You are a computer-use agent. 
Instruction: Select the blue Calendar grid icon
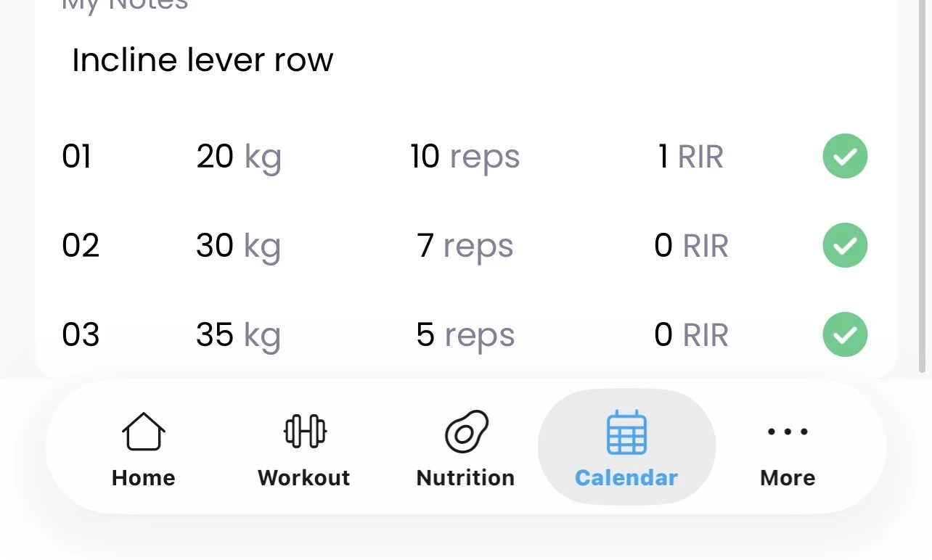click(x=626, y=432)
